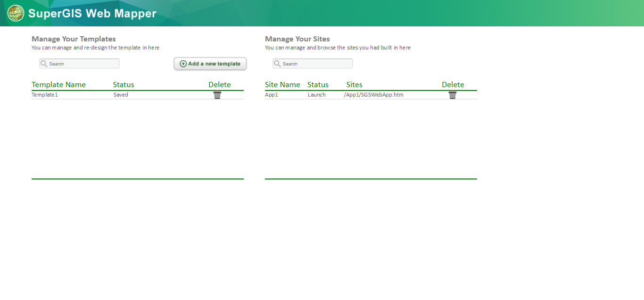Delete Template1 using its trash icon
Screen dimensions: 644x300
click(x=217, y=95)
